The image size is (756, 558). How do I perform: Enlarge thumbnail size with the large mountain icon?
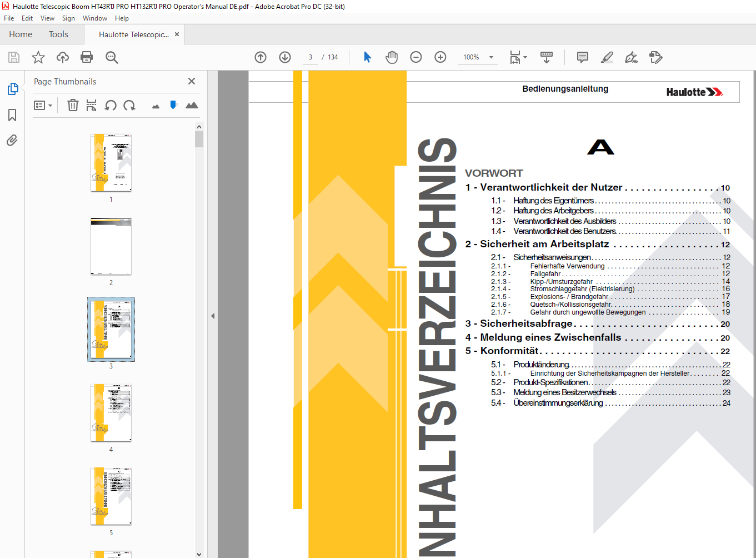[192, 105]
